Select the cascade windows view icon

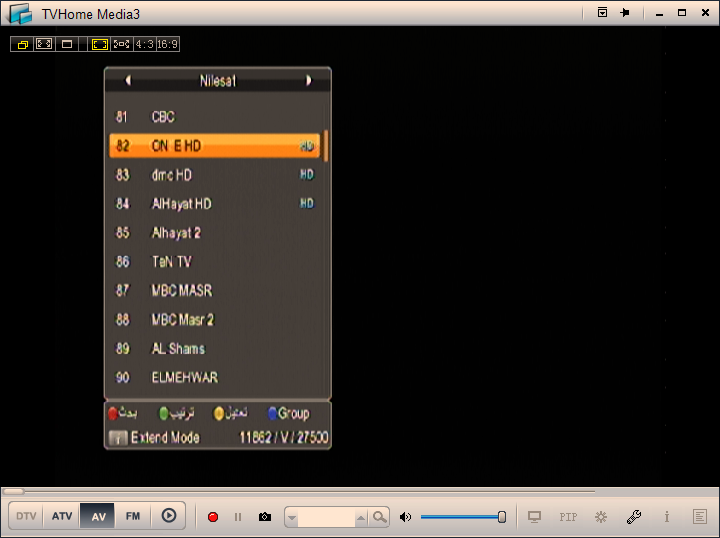[22, 44]
